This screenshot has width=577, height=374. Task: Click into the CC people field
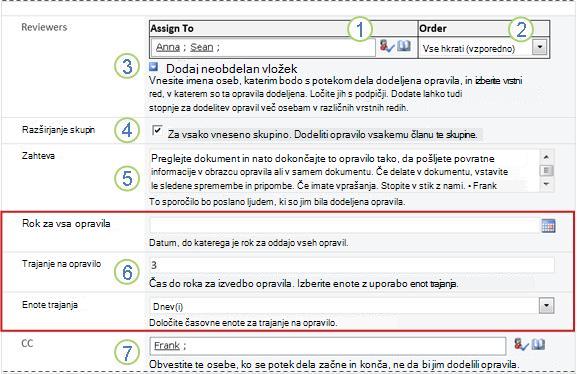(328, 346)
